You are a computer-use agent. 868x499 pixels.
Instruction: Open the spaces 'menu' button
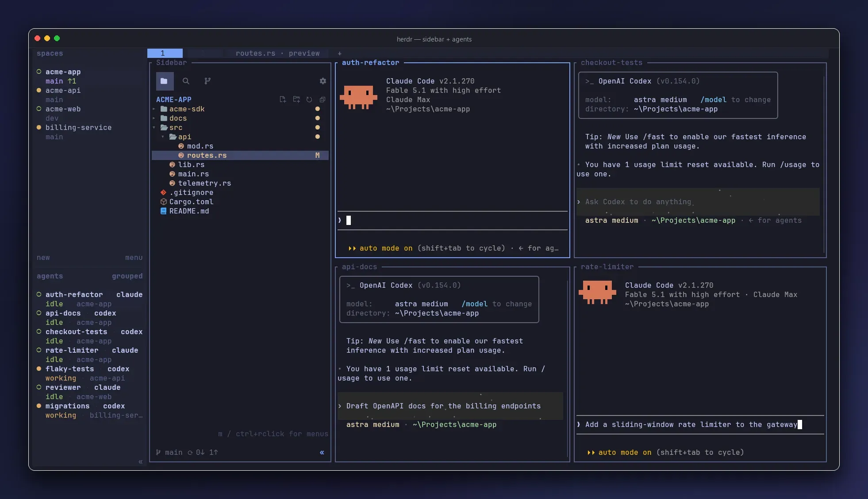coord(134,257)
